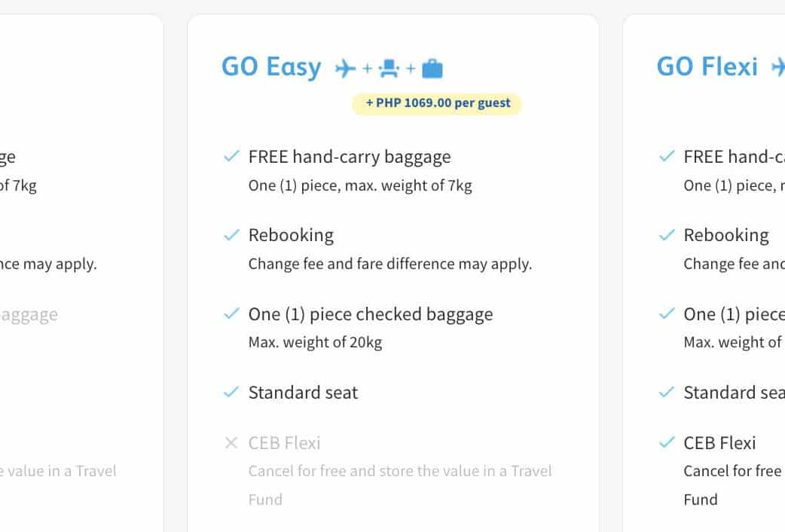The height and width of the screenshot is (532, 785).
Task: Select the GO Flexi bundle title
Action: tap(707, 67)
